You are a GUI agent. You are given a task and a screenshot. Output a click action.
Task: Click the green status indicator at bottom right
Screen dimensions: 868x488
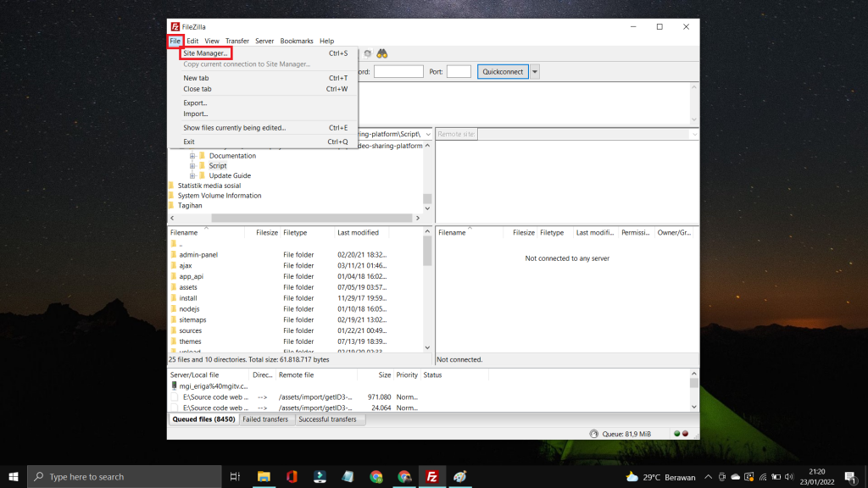(676, 433)
